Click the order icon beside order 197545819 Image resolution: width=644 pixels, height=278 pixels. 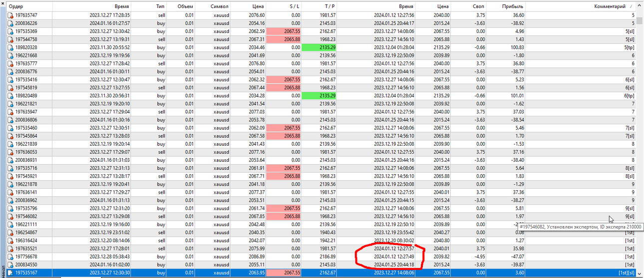10,87
